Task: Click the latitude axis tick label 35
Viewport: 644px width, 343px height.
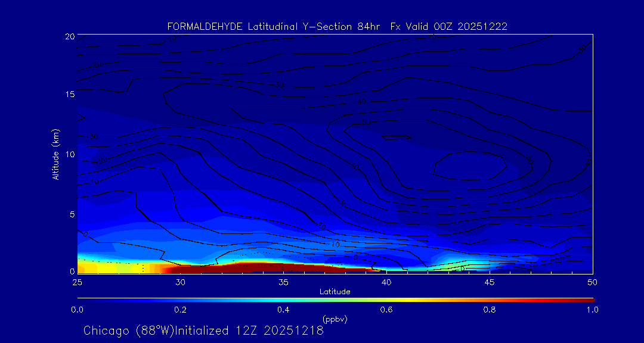Action: 283,282
